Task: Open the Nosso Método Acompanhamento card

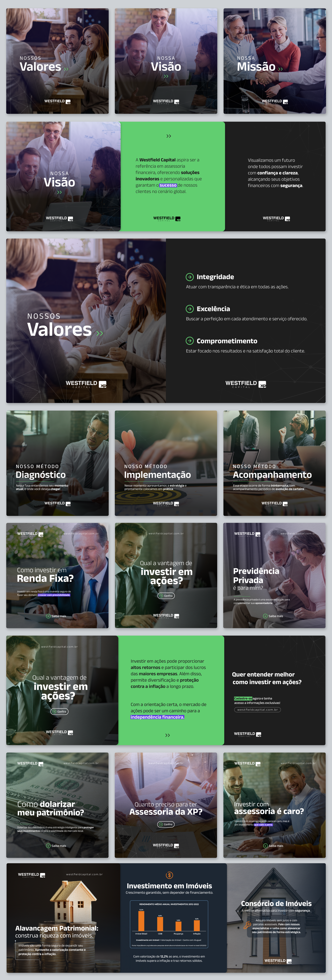Action: pyautogui.click(x=275, y=463)
